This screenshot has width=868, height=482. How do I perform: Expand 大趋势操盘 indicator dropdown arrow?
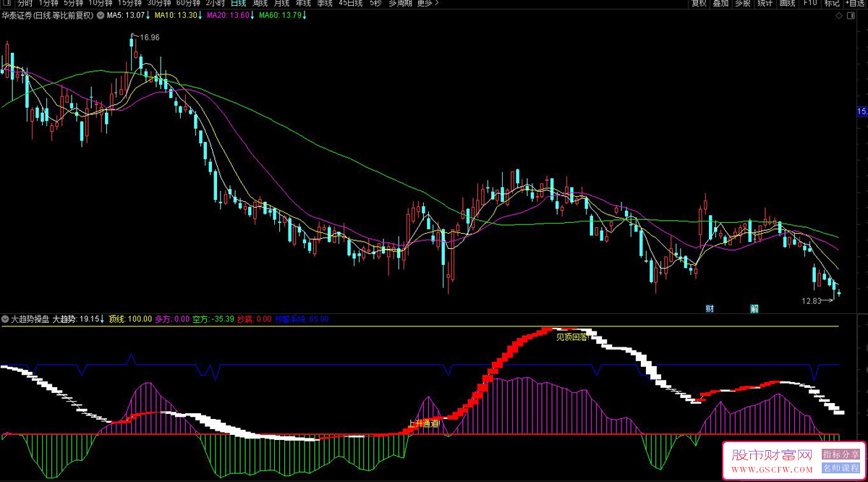click(5, 318)
